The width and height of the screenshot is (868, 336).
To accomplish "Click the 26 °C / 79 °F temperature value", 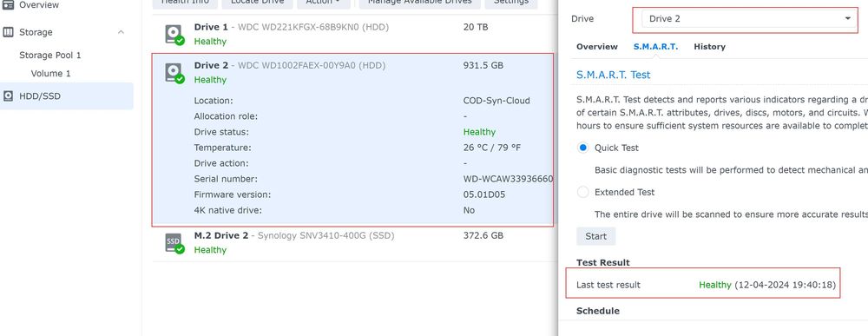I will point(492,148).
